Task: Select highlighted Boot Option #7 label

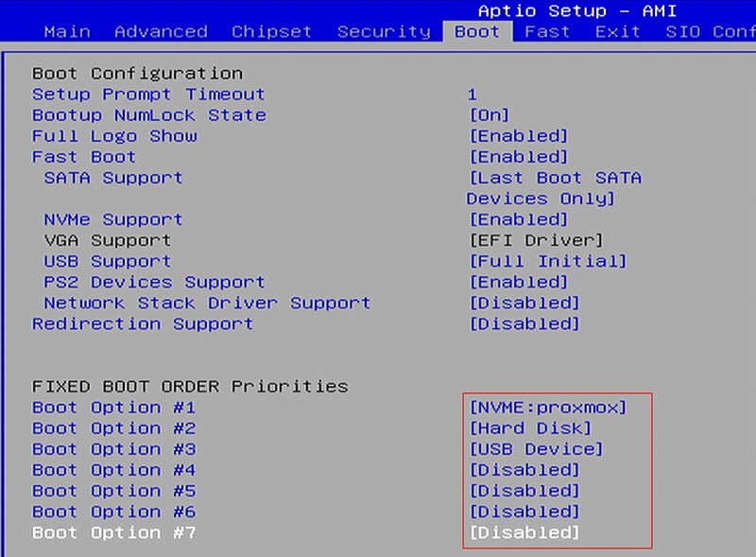Action: pos(113,532)
